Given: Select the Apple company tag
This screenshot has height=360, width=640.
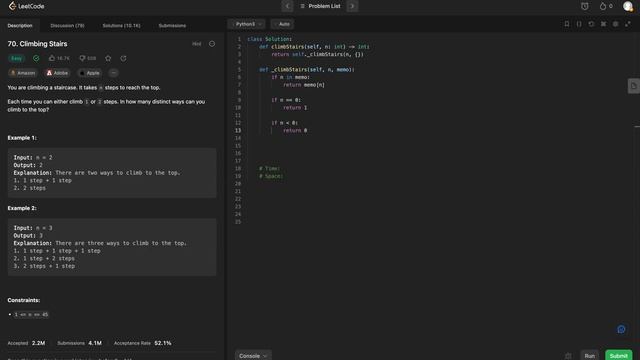Looking at the screenshot, I should [x=90, y=73].
